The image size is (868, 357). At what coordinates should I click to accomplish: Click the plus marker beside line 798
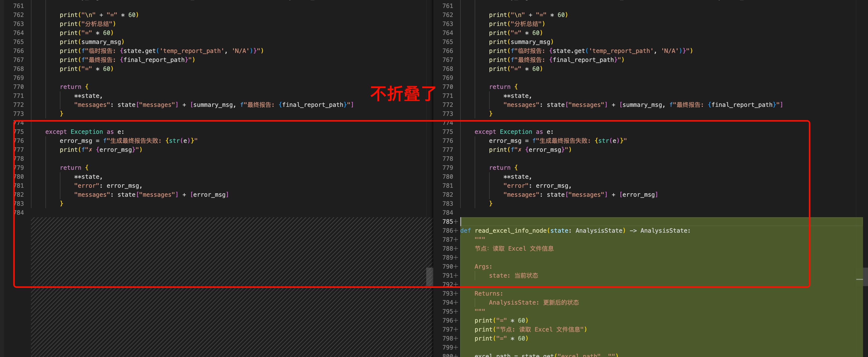coord(456,339)
